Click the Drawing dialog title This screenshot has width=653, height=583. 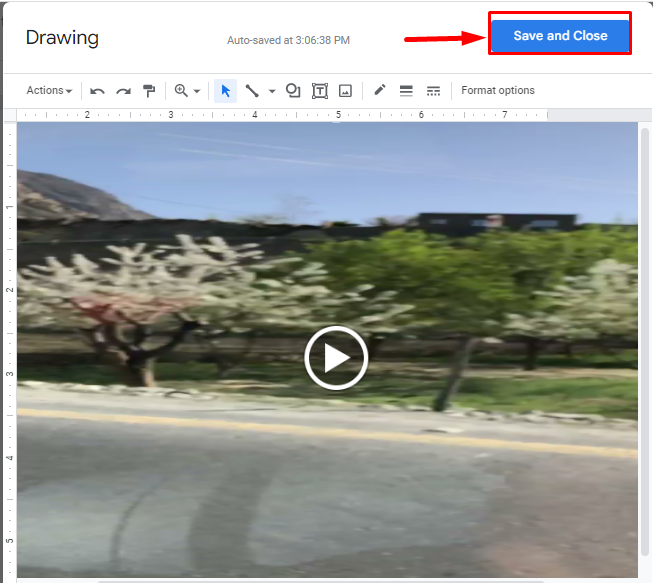(x=62, y=37)
